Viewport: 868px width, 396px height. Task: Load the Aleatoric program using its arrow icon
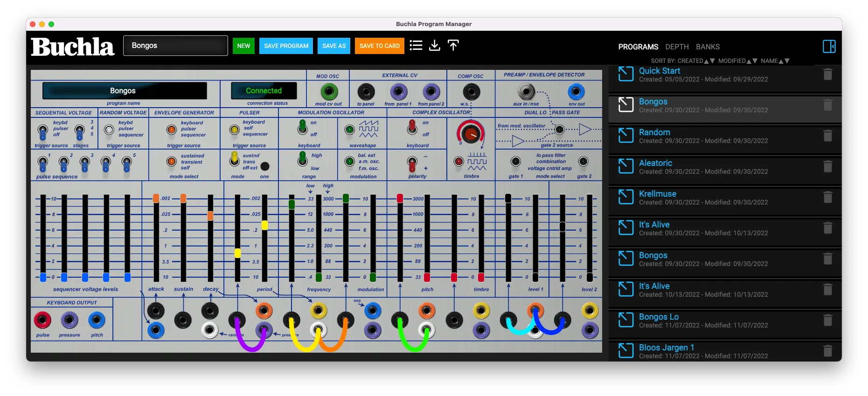click(x=626, y=166)
